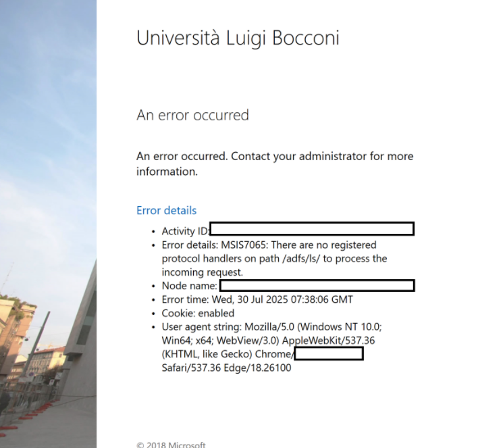Click the 'Contact your administrator' message text

275,164
